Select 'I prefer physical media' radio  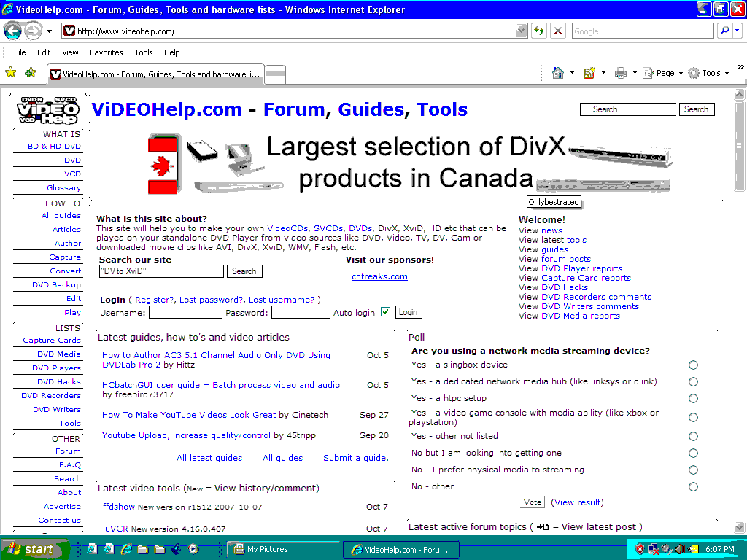(693, 470)
